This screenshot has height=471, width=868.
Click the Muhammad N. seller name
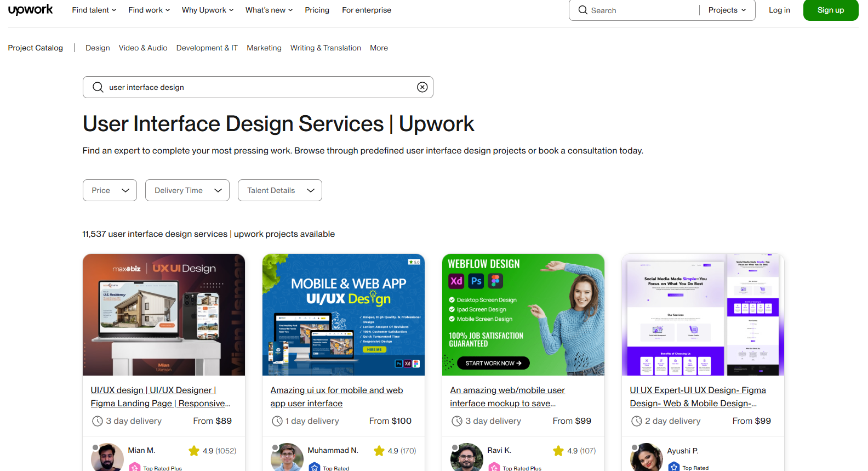click(333, 450)
